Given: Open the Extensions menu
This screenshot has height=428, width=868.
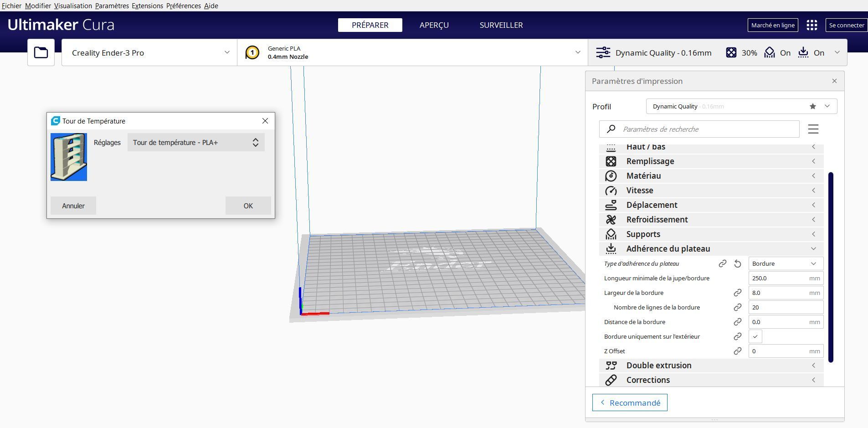Looking at the screenshot, I should (147, 5).
